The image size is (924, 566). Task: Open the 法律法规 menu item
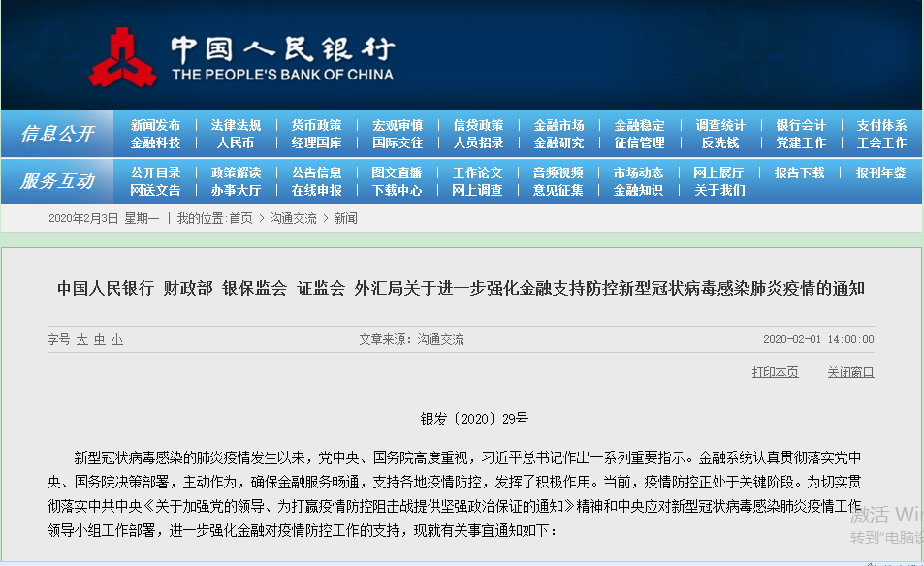(236, 125)
